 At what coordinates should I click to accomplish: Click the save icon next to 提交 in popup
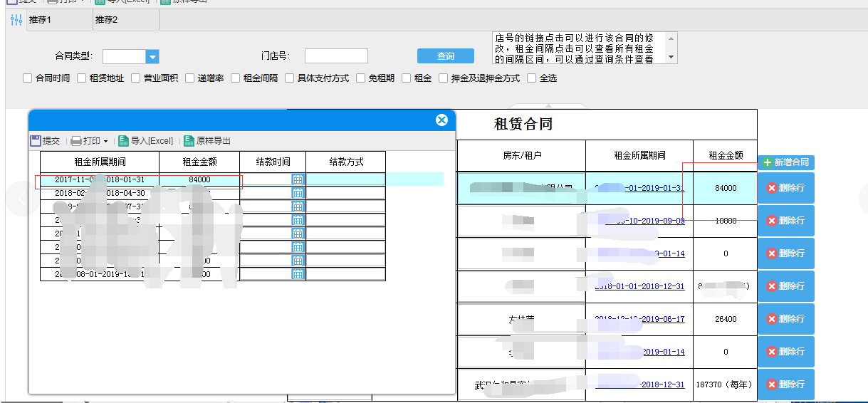36,141
